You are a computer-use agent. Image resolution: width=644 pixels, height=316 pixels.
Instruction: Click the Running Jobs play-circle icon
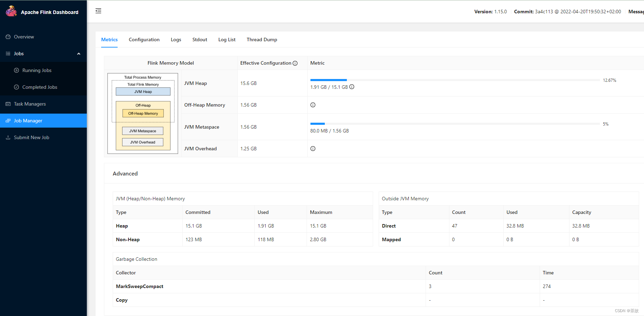pyautogui.click(x=16, y=70)
